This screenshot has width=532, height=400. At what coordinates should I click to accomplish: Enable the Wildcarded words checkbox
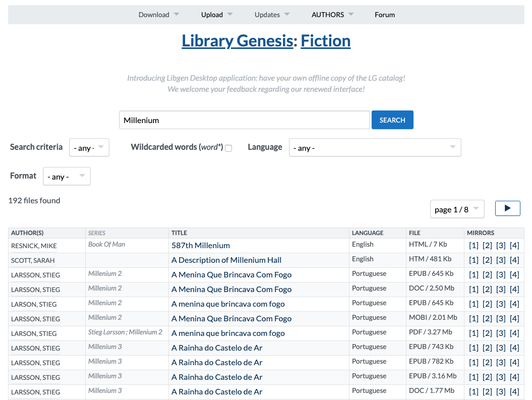pos(228,148)
